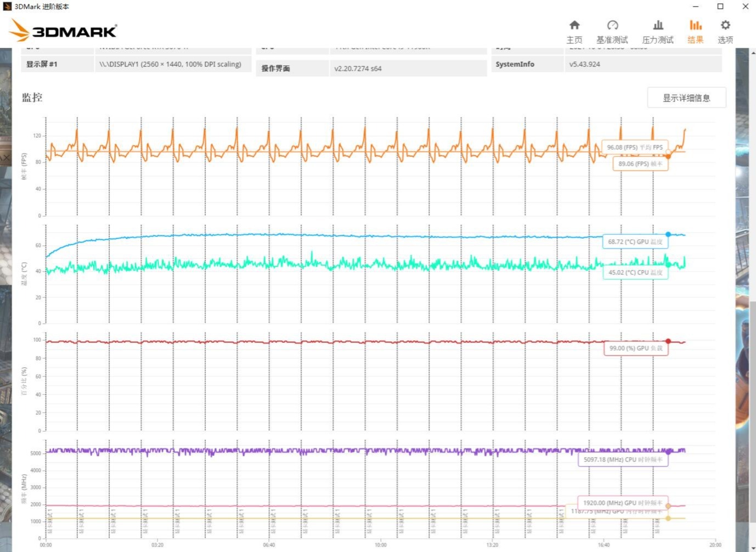The image size is (756, 552).
Task: Click the 68.72 (°C) GPU 温度 label
Action: pyautogui.click(x=635, y=241)
